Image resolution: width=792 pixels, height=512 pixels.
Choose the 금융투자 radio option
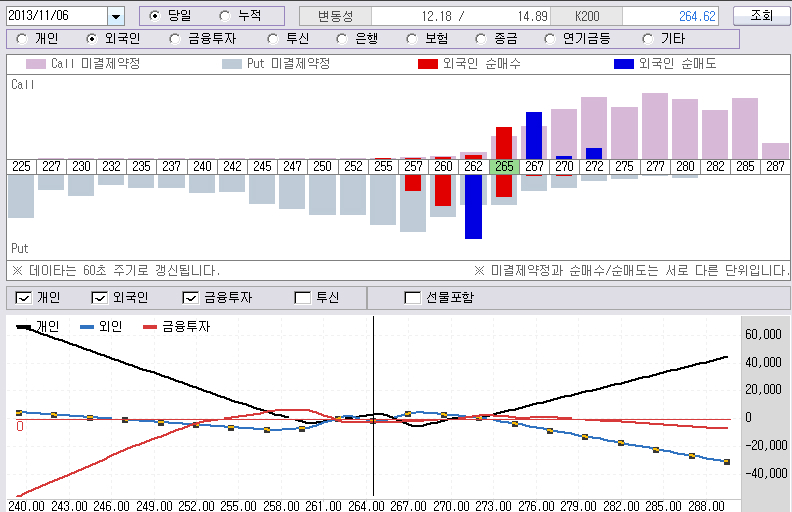pos(176,39)
